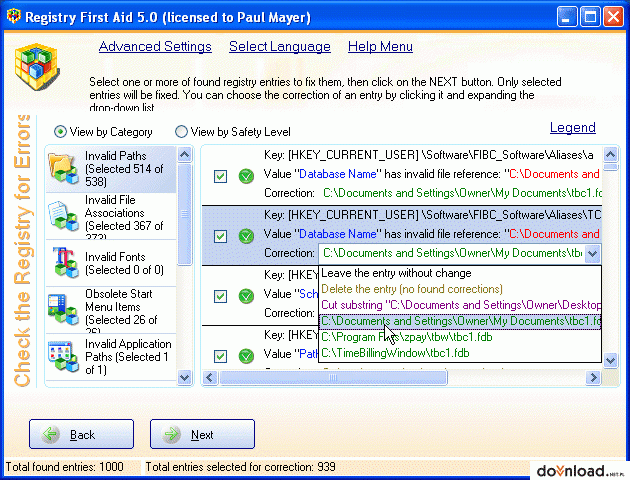Select Invalid Paths (Selected 514 of 538) label
This screenshot has height=480, width=630.
click(124, 169)
